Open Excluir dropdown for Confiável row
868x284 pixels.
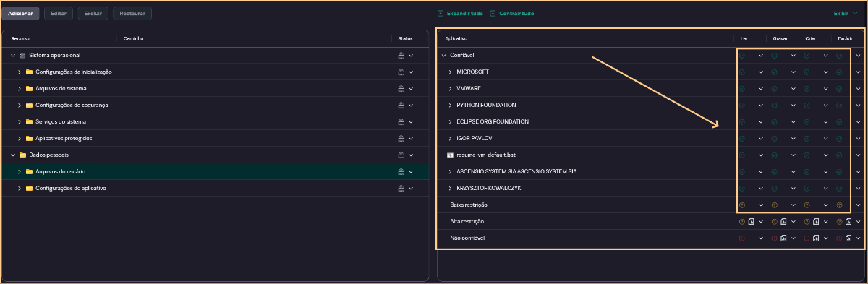(859, 56)
